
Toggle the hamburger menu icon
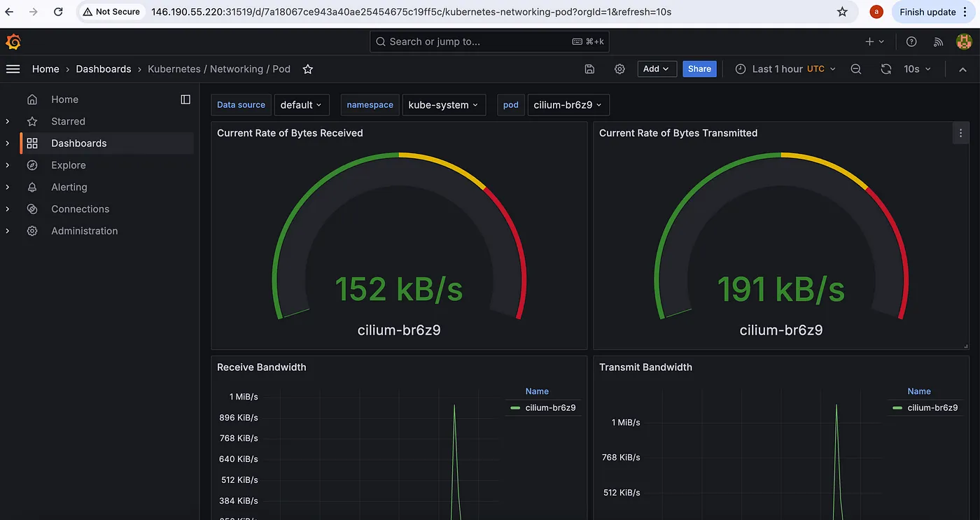13,69
